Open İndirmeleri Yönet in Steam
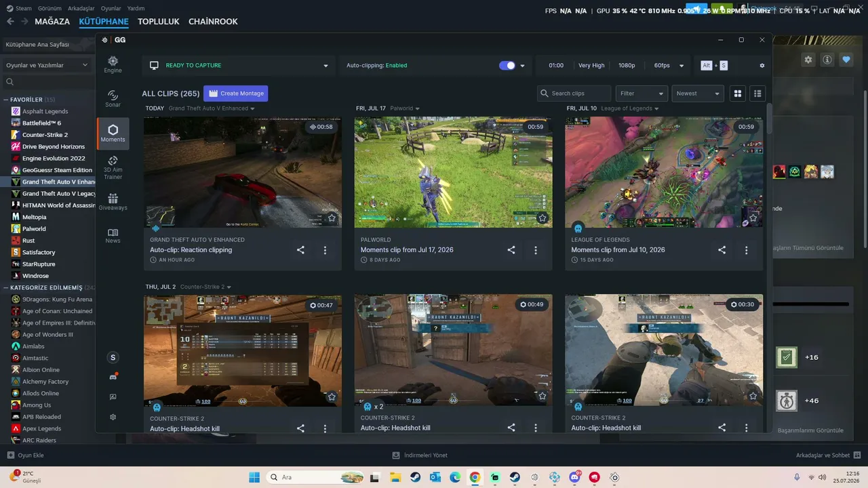The image size is (868, 488). [x=420, y=455]
